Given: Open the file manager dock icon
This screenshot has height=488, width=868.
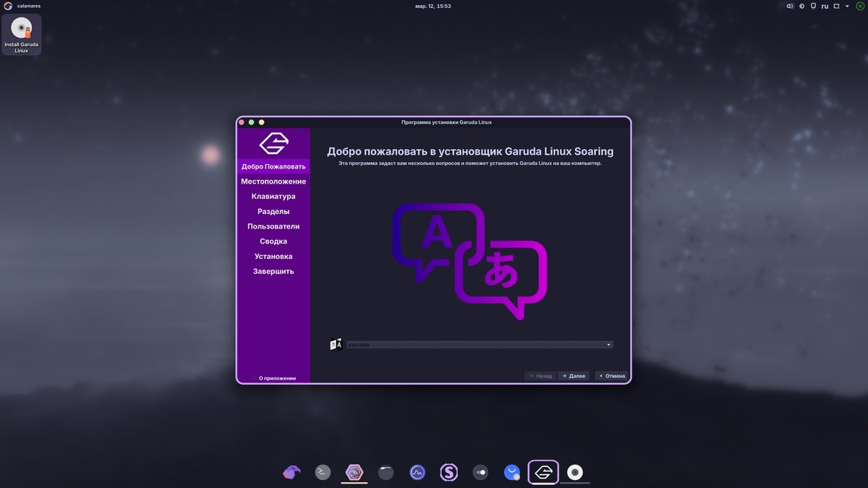Looking at the screenshot, I should tap(386, 472).
